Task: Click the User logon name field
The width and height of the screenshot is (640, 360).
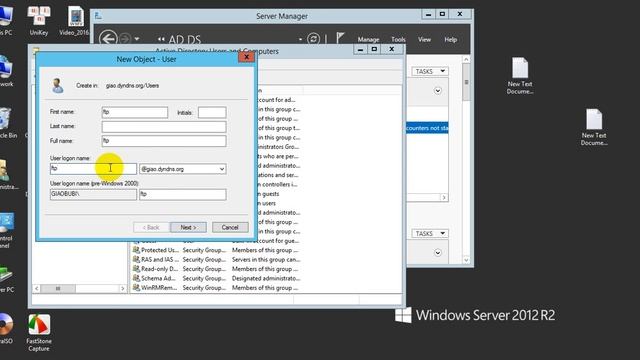Action: tap(93, 169)
